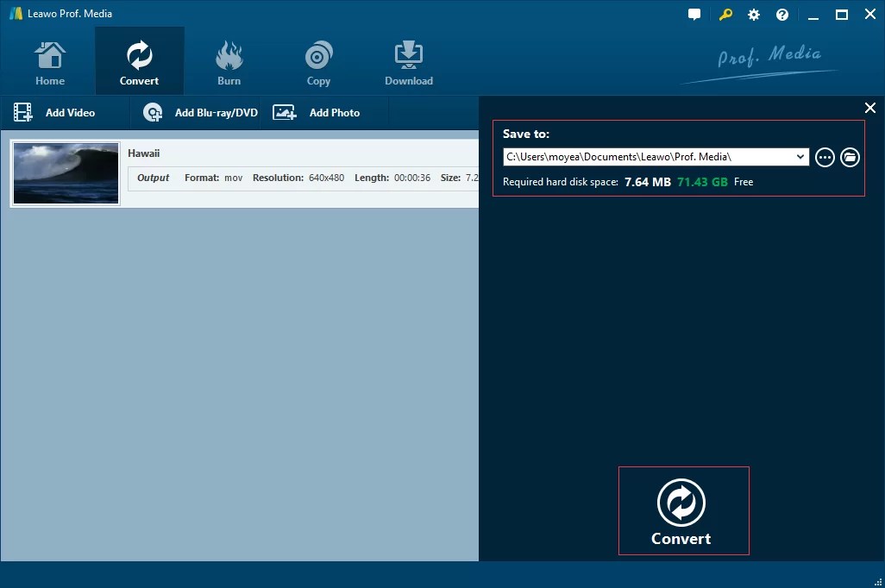Open the feedback speech-bubble icon
The width and height of the screenshot is (885, 588).
tap(694, 14)
